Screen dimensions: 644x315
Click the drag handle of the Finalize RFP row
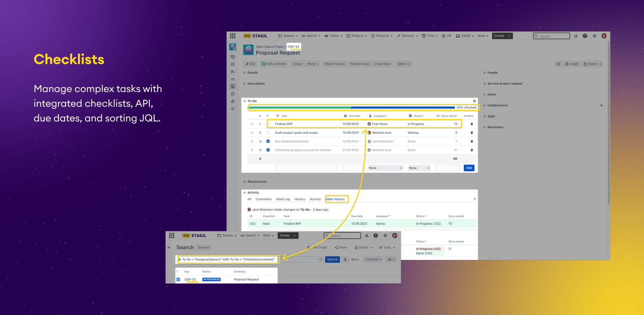tap(252, 124)
